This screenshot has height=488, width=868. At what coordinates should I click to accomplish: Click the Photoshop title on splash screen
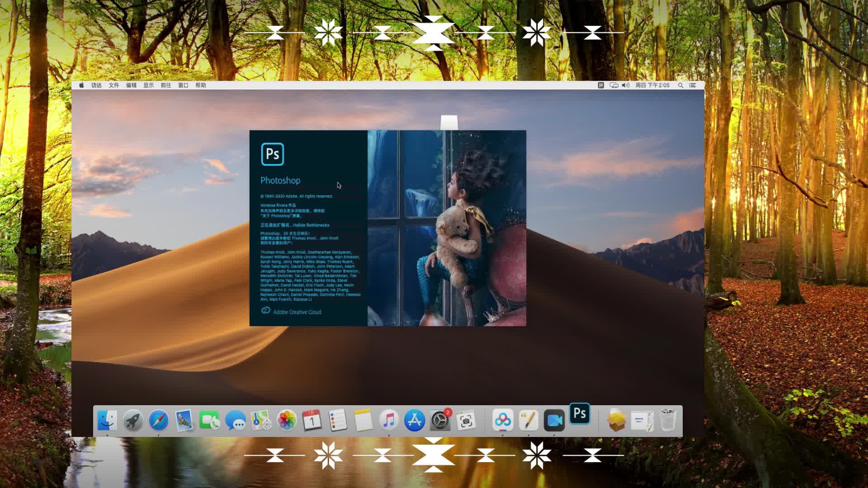pyautogui.click(x=280, y=180)
